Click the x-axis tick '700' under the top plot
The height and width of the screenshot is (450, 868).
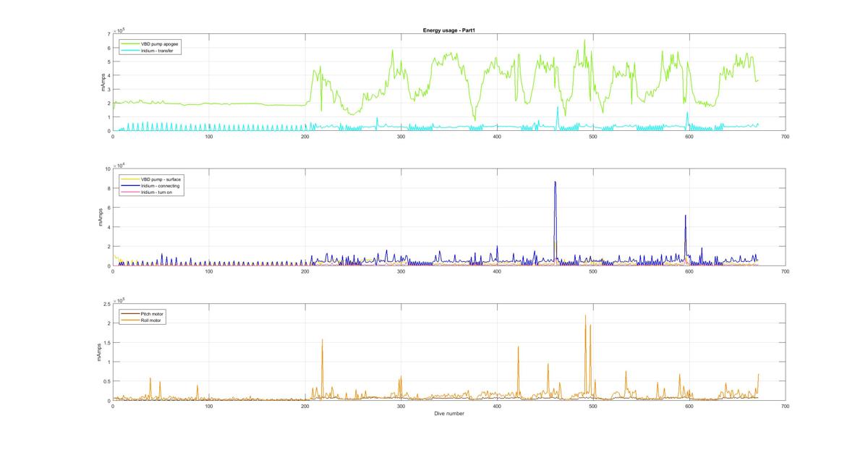point(785,137)
